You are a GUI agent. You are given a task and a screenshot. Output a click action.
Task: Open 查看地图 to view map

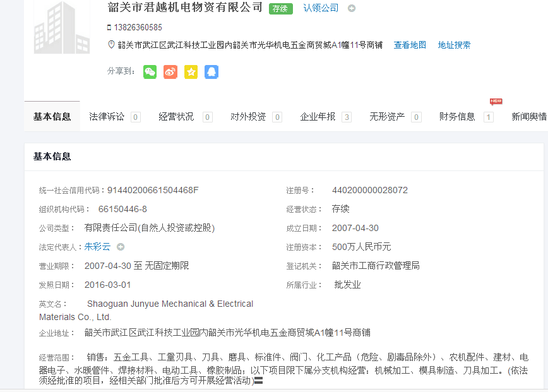pyautogui.click(x=410, y=45)
